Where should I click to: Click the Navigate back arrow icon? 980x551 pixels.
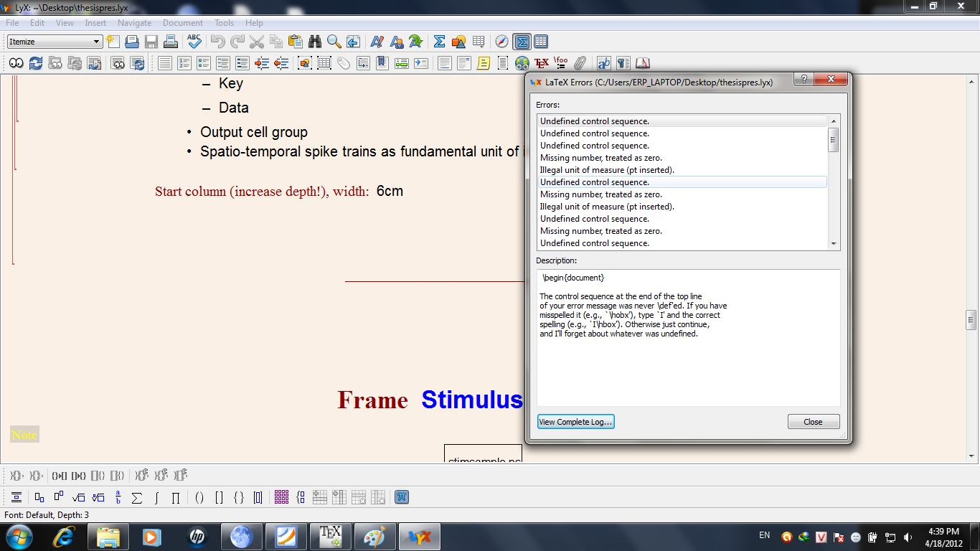[354, 42]
